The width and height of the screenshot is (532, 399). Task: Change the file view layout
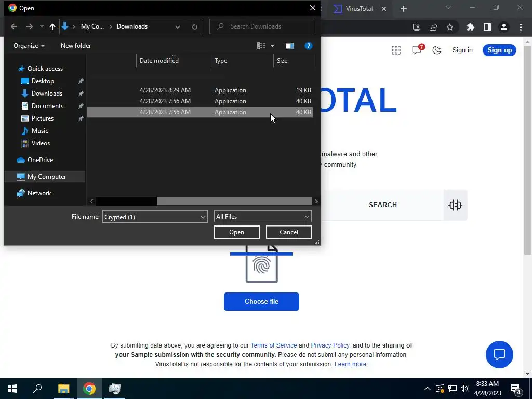point(261,46)
